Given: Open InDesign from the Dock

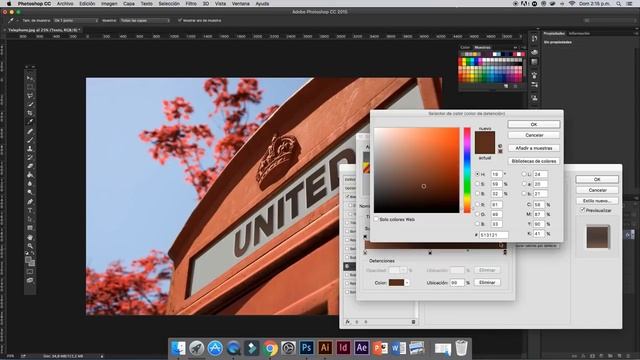Looking at the screenshot, I should pos(343,348).
